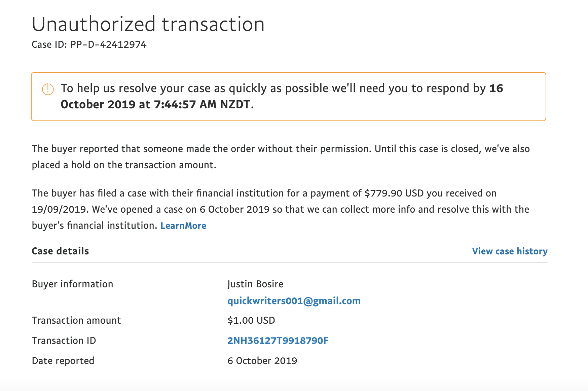This screenshot has height=391, width=588.
Task: Click the 19/09/2019 received date text
Action: [60, 209]
